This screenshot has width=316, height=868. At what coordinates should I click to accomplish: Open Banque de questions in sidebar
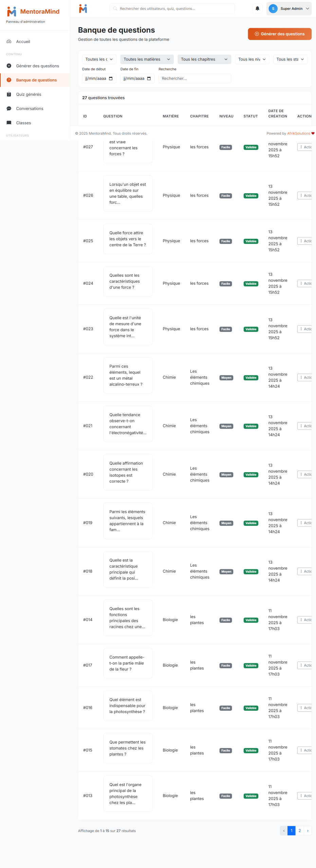tap(36, 80)
